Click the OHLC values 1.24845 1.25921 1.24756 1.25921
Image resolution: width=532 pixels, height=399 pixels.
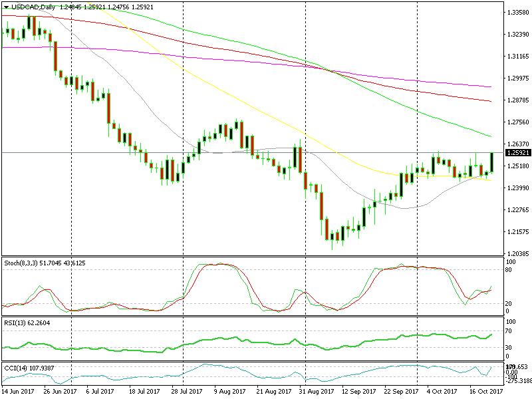pyautogui.click(x=106, y=7)
